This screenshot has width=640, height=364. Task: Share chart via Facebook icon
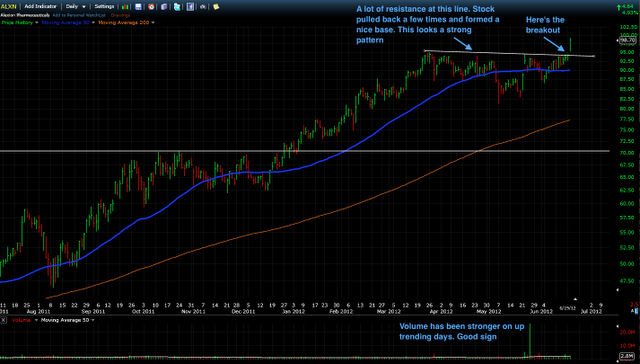(x=190, y=7)
